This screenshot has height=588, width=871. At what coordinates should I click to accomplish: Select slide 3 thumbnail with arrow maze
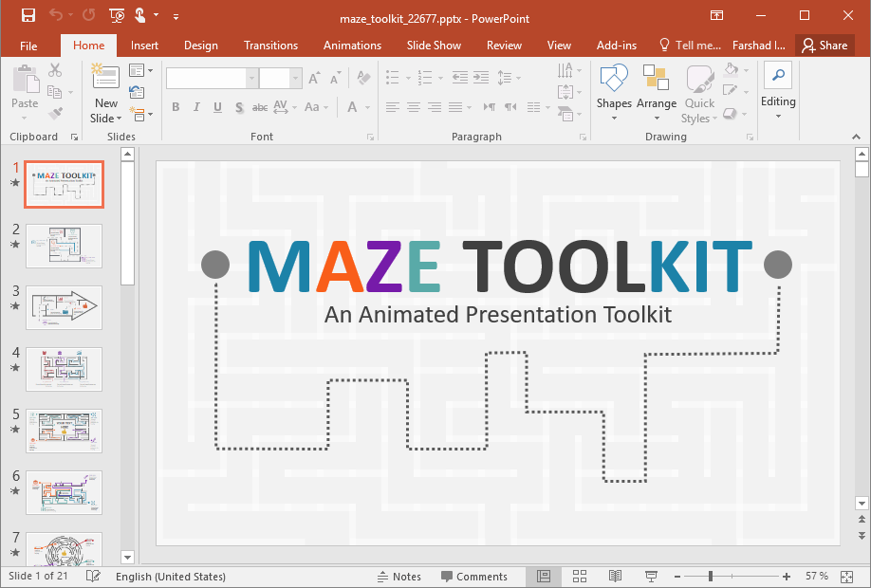[64, 306]
